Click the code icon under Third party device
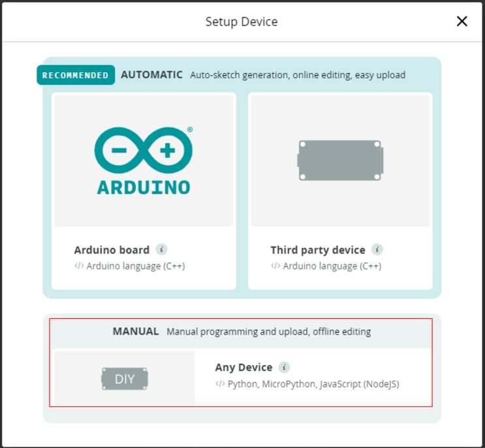The image size is (485, 448). pos(275,265)
